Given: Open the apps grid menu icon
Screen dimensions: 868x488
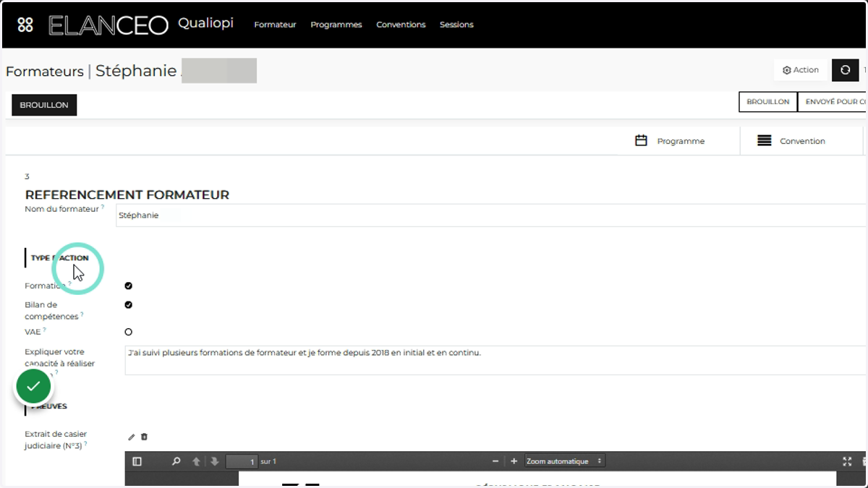Looking at the screenshot, I should (x=25, y=25).
